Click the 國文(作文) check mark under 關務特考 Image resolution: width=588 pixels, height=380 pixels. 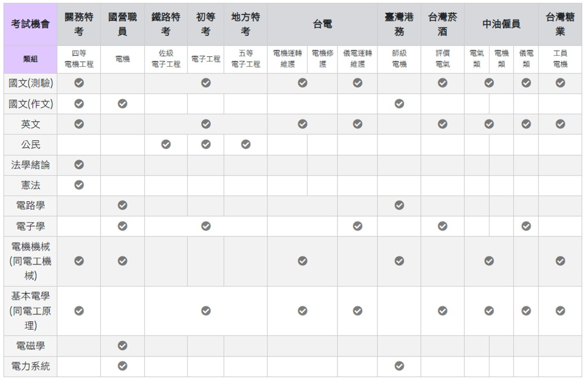[79, 104]
